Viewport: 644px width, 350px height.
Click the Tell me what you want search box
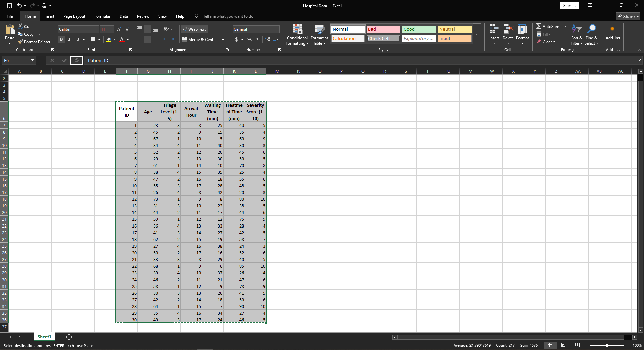(x=228, y=16)
